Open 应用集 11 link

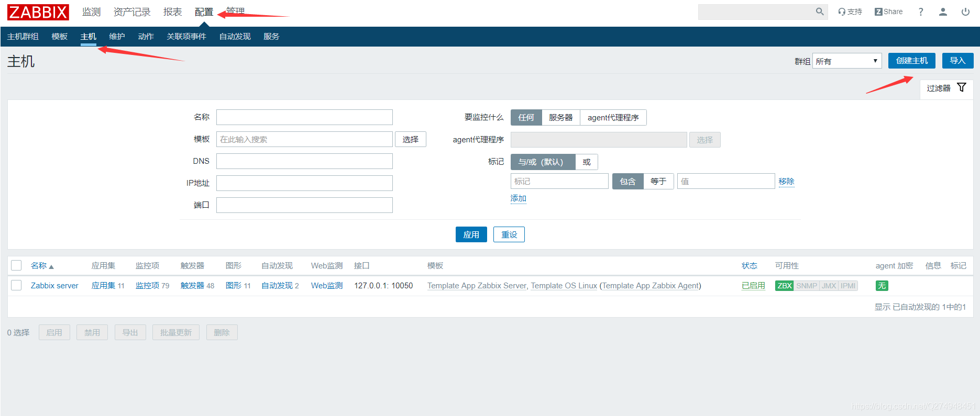[x=103, y=286]
